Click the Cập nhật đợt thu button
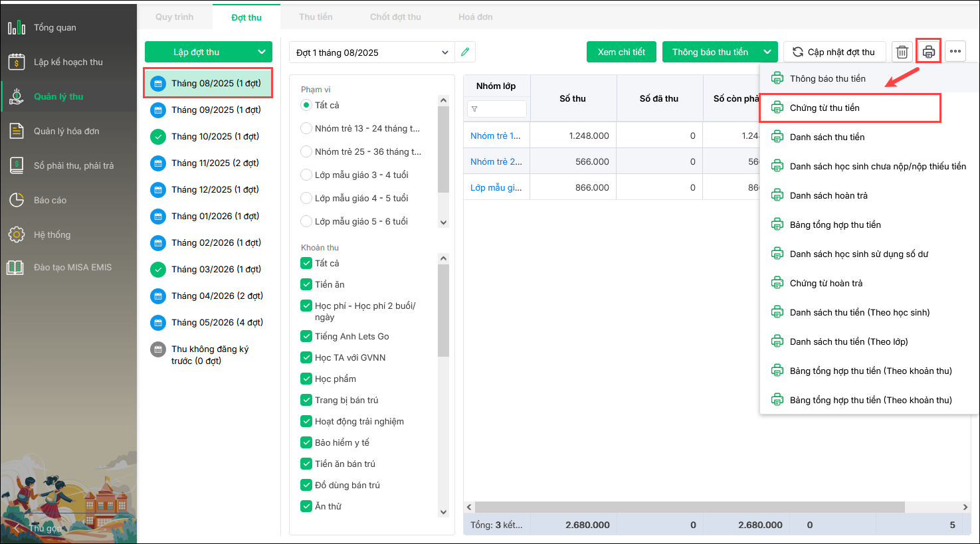The height and width of the screenshot is (544, 980). (834, 52)
